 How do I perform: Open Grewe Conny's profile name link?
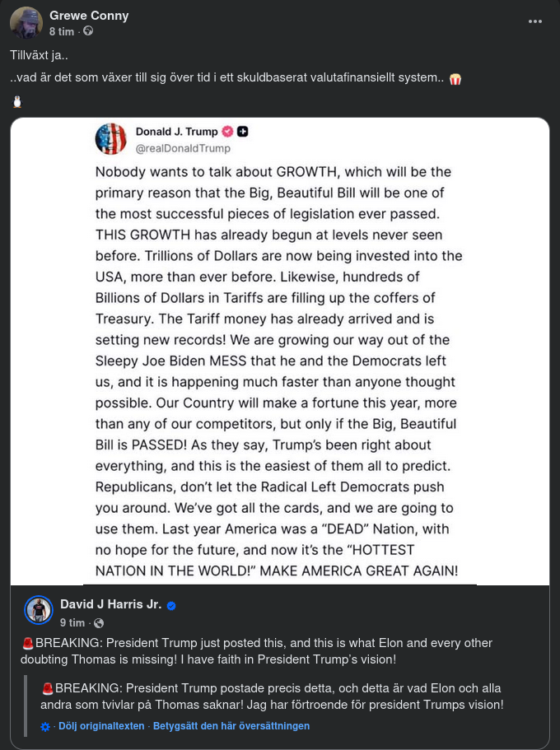point(89,16)
